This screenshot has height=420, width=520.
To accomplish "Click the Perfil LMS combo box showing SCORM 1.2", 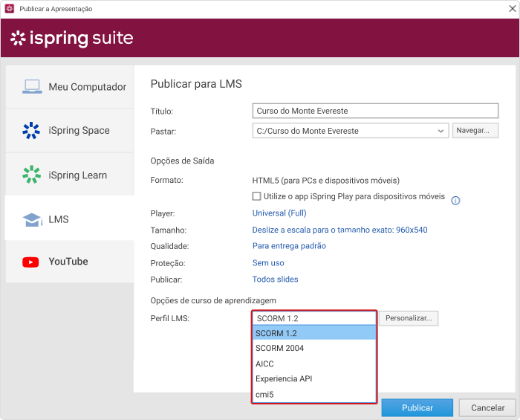I will pos(314,318).
